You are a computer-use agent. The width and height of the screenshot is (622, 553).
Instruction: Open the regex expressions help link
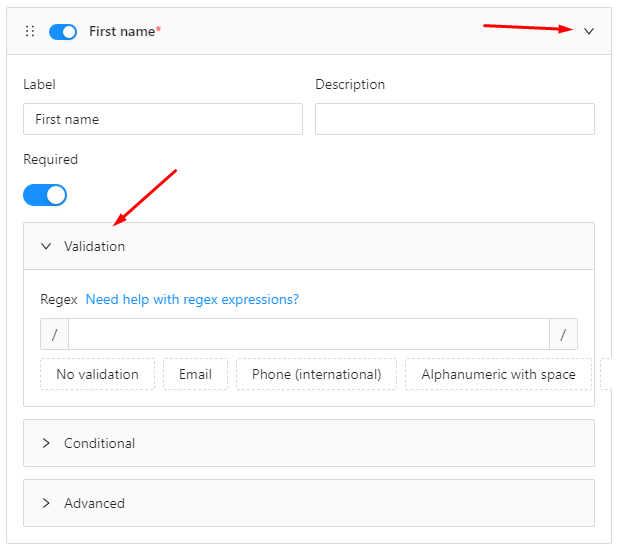pyautogui.click(x=192, y=299)
